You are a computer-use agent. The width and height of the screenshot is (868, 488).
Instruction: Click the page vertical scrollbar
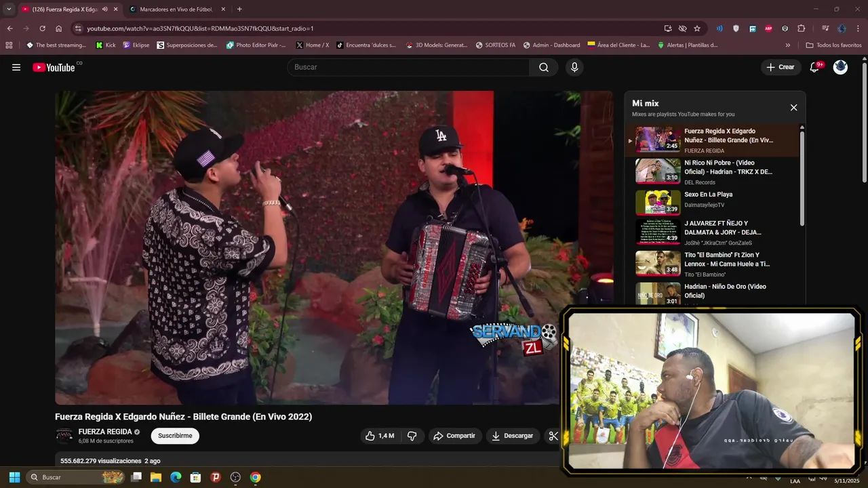tap(864, 122)
